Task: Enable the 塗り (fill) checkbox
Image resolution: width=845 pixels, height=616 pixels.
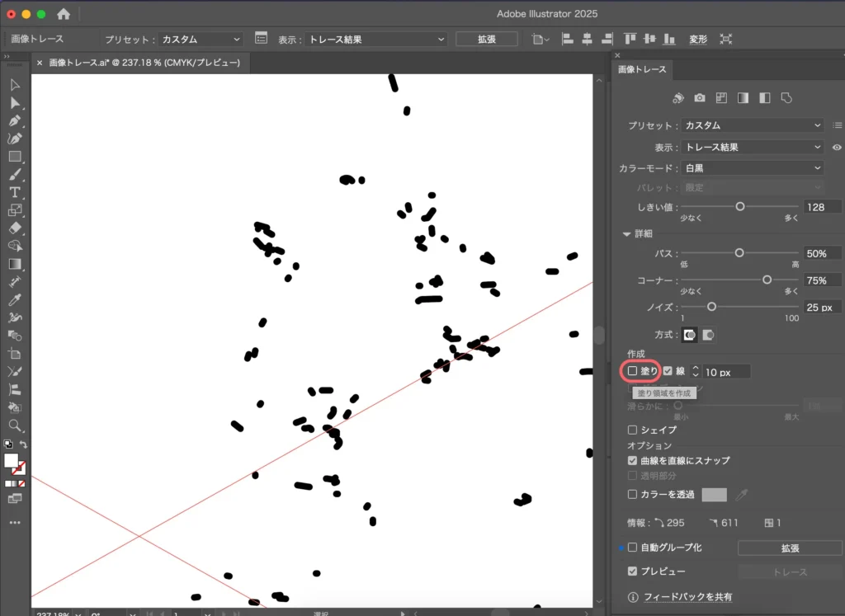Action: [x=633, y=372]
